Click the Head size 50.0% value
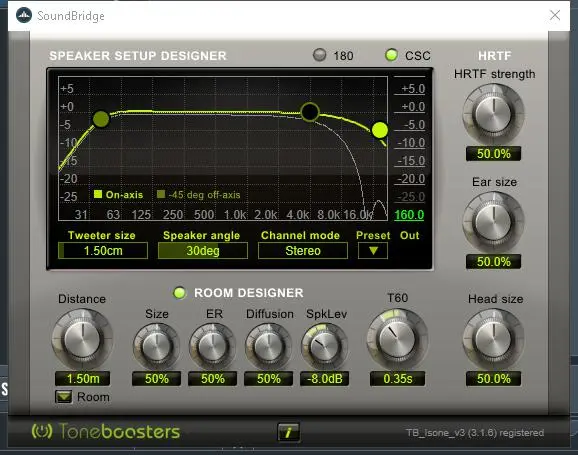Viewport: 578px width, 455px height. (494, 379)
